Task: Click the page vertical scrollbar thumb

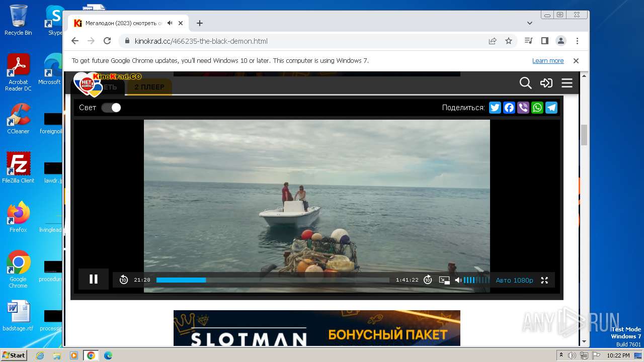Action: point(584,135)
